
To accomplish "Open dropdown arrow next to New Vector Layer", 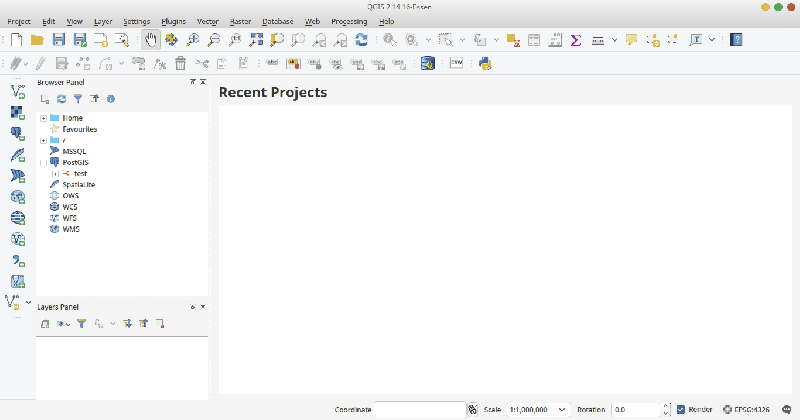I will pyautogui.click(x=29, y=302).
